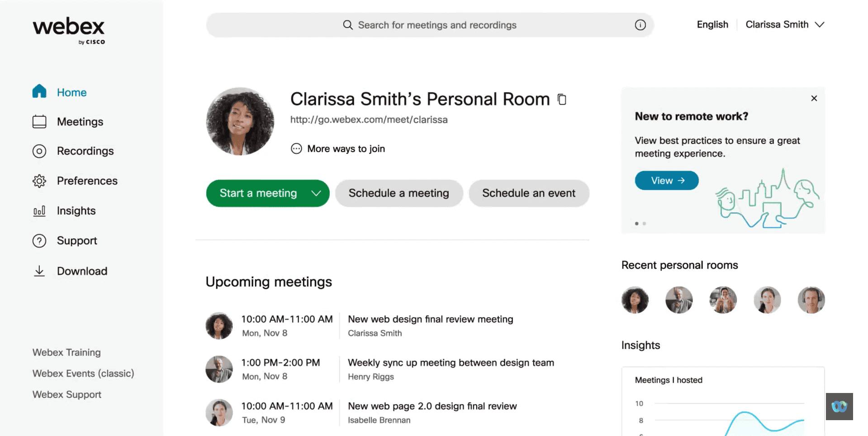Open Preferences from sidebar

(x=87, y=181)
